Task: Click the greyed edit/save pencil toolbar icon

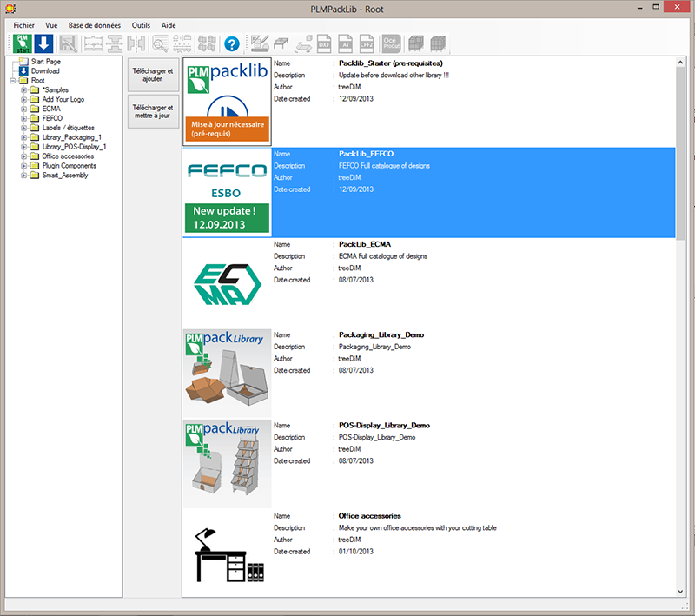Action: [x=69, y=43]
